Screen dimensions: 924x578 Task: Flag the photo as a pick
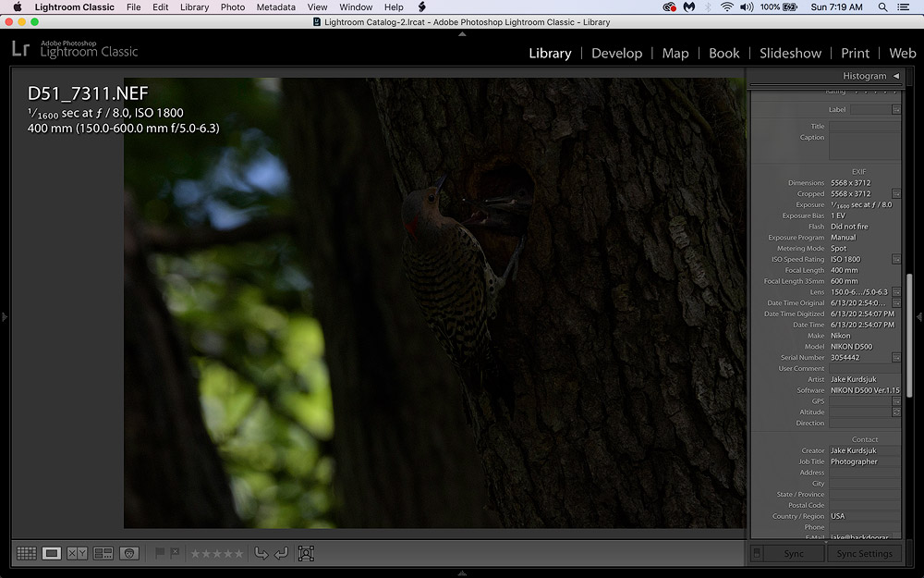click(160, 553)
